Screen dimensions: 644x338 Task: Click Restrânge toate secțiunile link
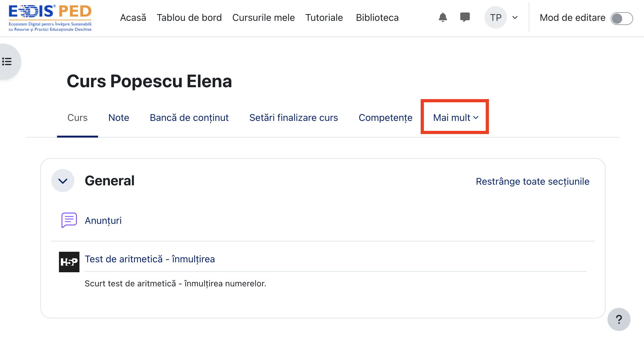click(x=532, y=182)
